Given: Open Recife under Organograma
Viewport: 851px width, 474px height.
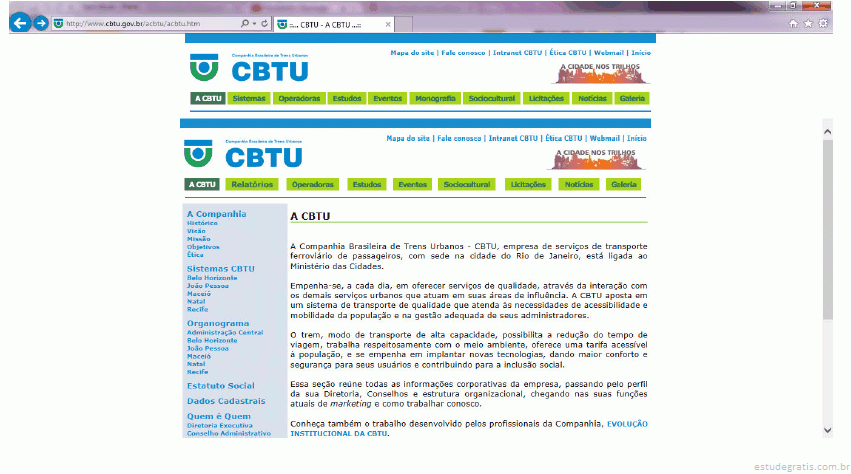Looking at the screenshot, I should (197, 372).
